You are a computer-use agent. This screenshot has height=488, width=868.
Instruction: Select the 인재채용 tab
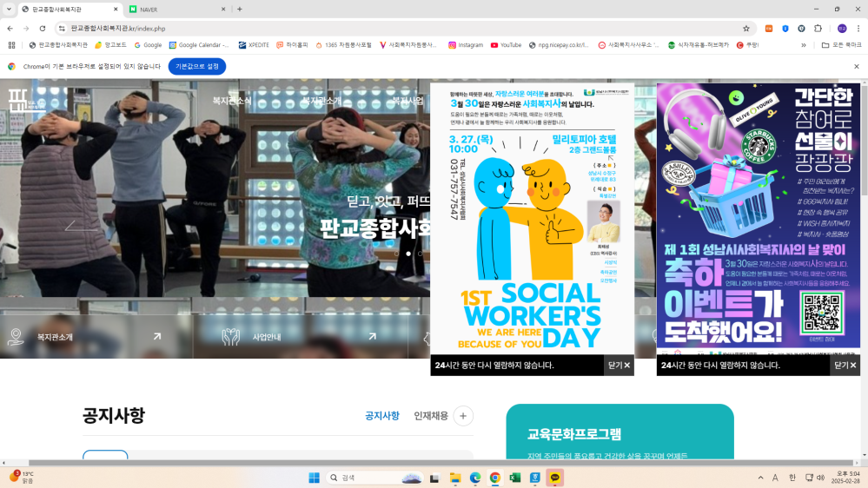coord(431,416)
